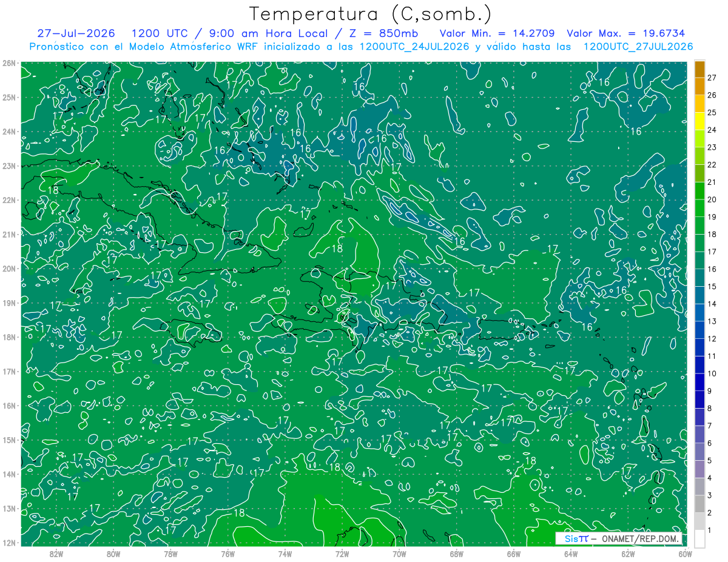The image size is (728, 562).
Task: Click the 80W longitude axis label
Action: (x=113, y=554)
